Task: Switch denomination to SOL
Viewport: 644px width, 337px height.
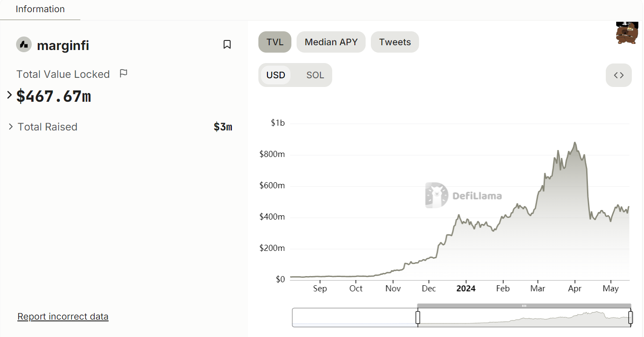Action: point(315,75)
